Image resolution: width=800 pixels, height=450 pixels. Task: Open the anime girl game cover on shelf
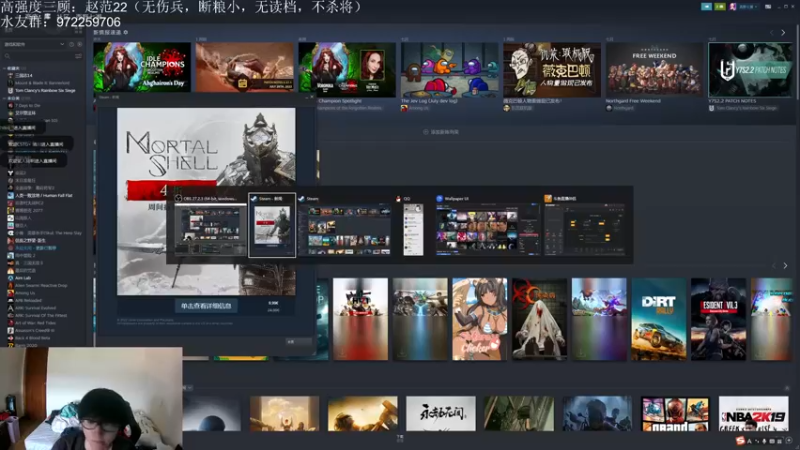point(480,319)
